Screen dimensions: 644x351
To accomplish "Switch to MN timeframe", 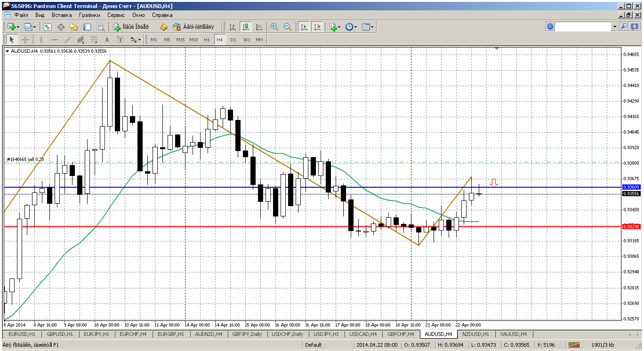I will (x=259, y=40).
